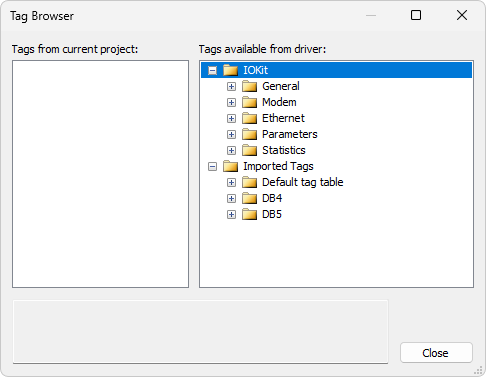Click the DB4 folder icon

pos(249,198)
